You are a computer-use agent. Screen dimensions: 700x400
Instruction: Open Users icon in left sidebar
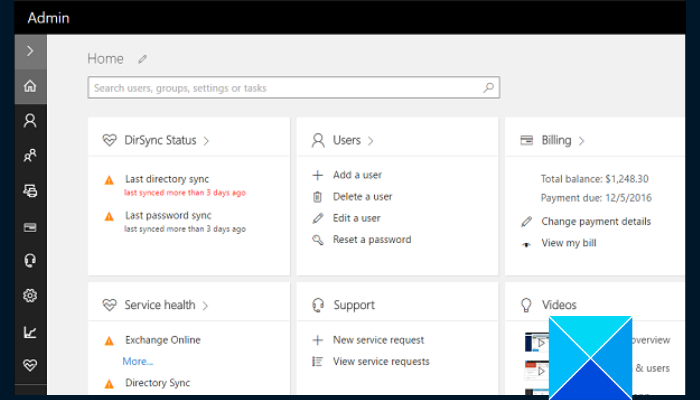click(30, 121)
